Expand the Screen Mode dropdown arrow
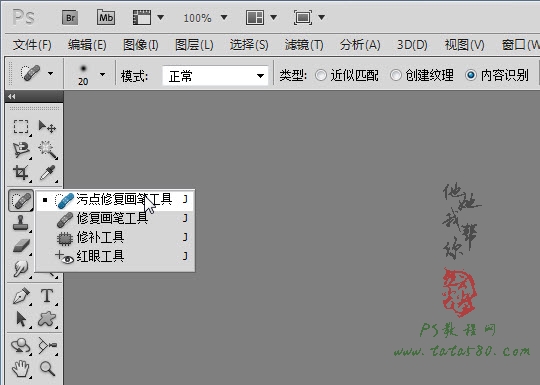Image resolution: width=540 pixels, height=385 pixels. pos(321,17)
